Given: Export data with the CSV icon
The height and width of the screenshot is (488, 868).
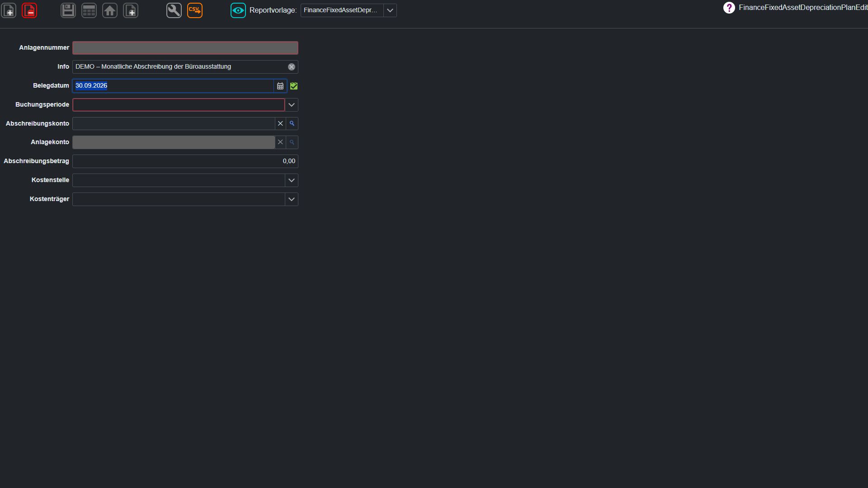Looking at the screenshot, I should click(195, 10).
